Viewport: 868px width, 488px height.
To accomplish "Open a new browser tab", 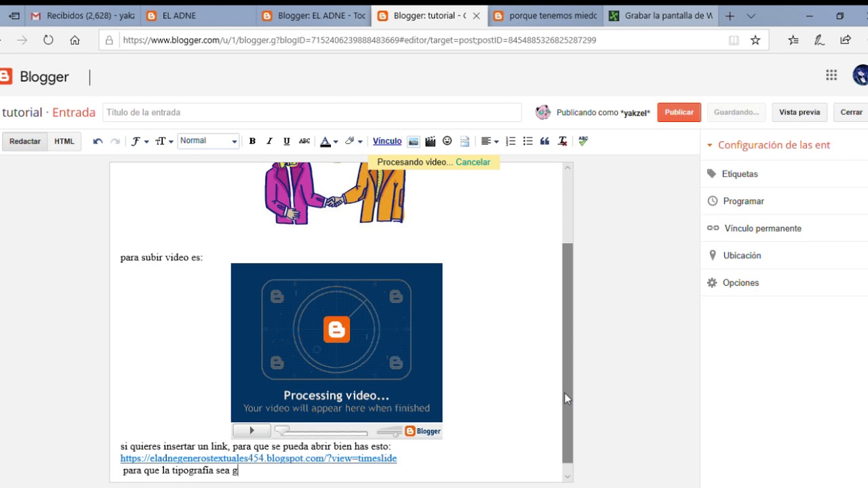I will (730, 16).
